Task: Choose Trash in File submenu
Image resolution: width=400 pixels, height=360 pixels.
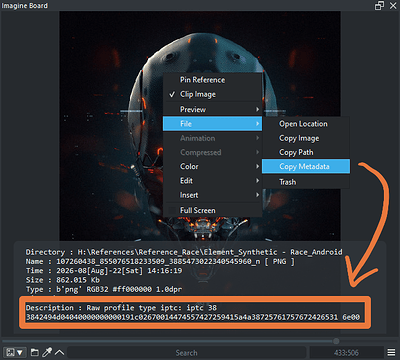Action: click(306, 182)
